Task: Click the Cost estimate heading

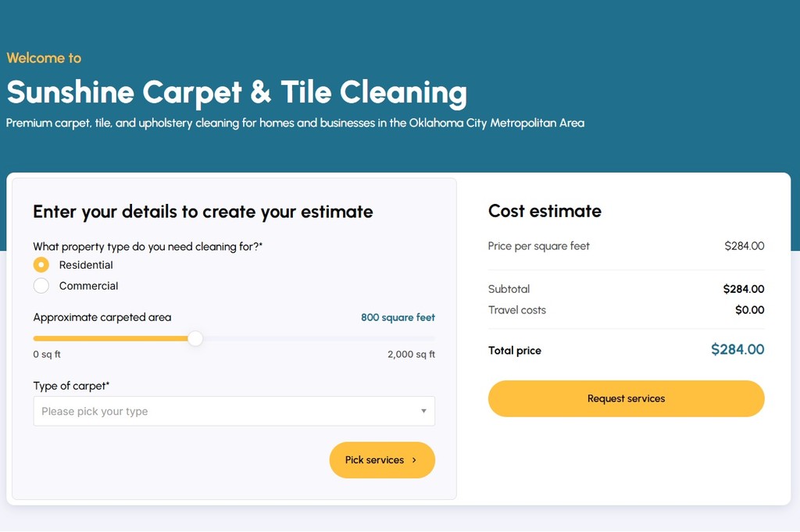Action: coord(545,211)
